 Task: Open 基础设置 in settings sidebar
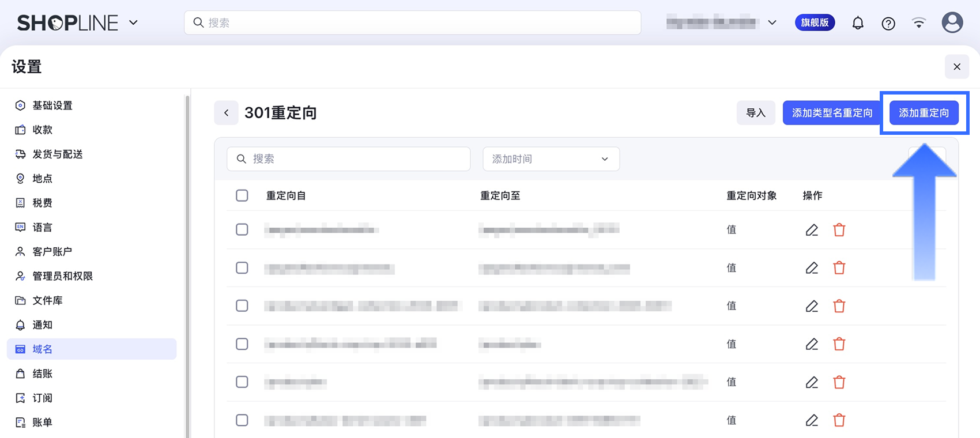[x=52, y=105]
